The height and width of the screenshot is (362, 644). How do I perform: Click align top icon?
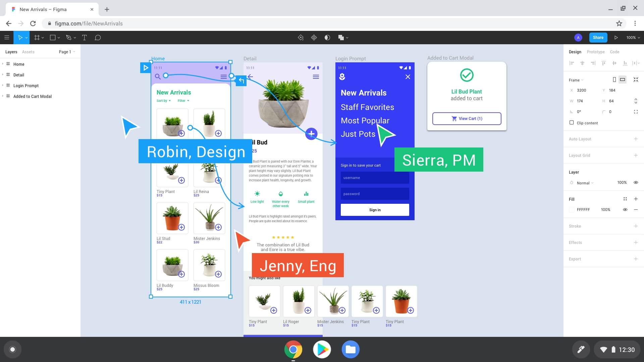click(x=604, y=63)
